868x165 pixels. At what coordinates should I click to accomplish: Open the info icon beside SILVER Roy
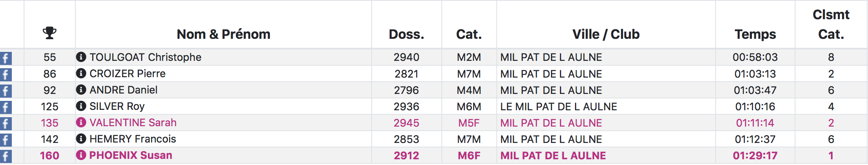[x=81, y=106]
